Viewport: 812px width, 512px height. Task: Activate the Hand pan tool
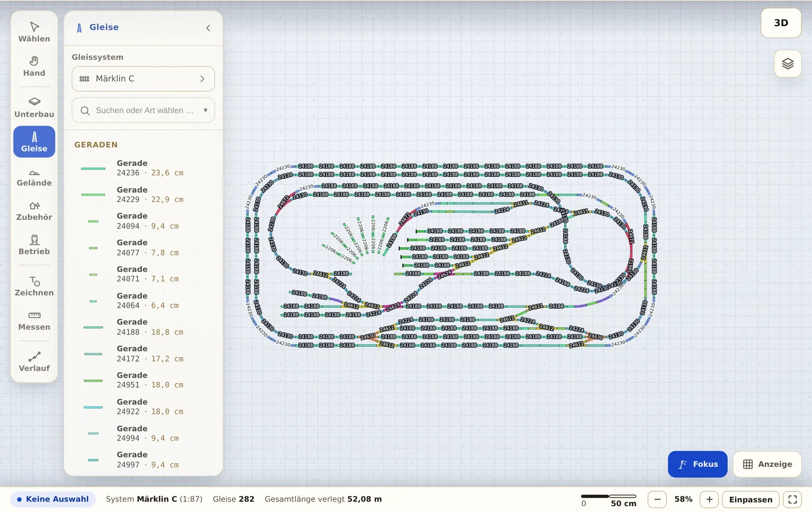(x=34, y=66)
